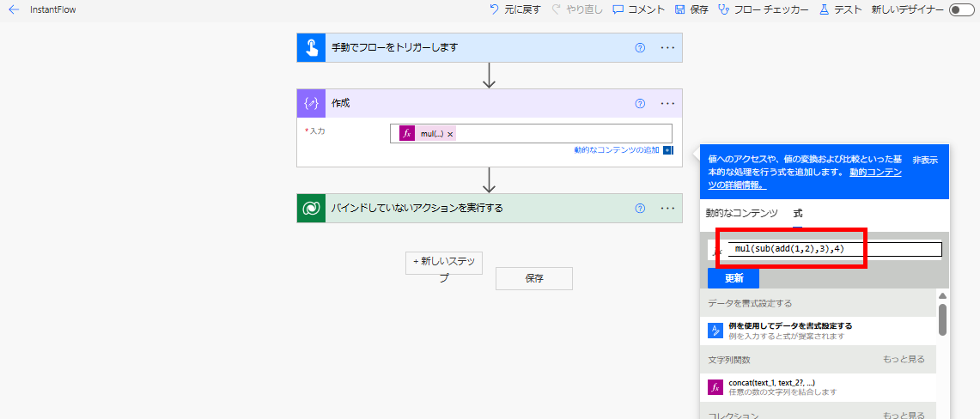Screen dimensions: 980x419
Task: Open ellipsis menu of バインドしていないアクション step
Action: pos(667,208)
